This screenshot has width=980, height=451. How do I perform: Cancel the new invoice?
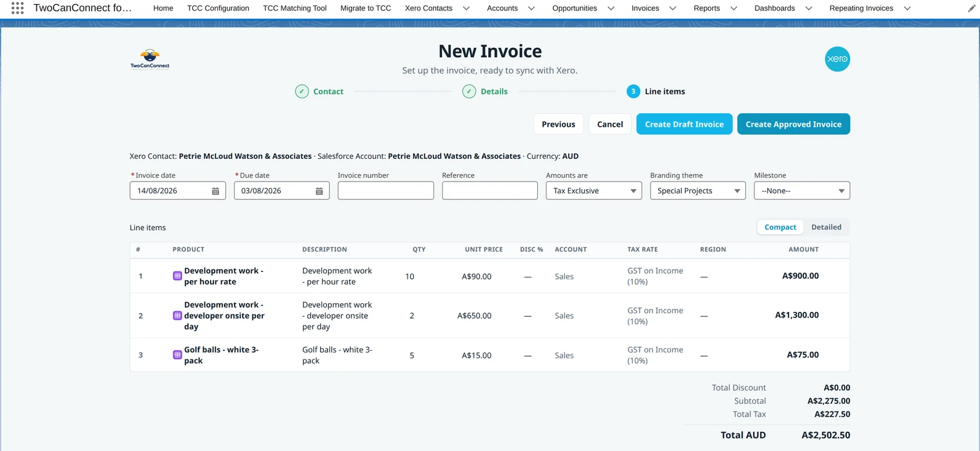(610, 124)
